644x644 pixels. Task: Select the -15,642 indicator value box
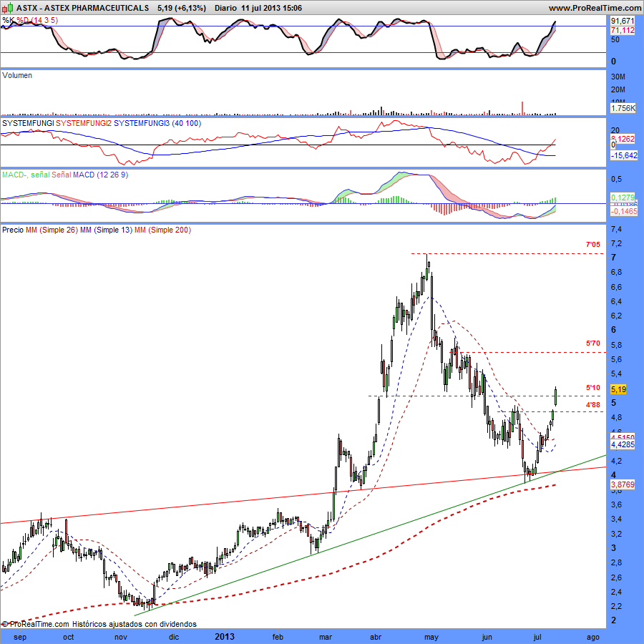pyautogui.click(x=623, y=155)
